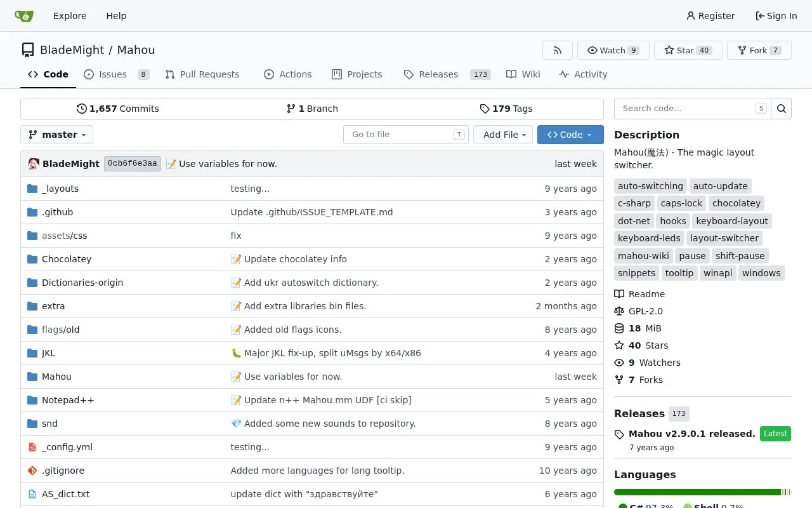The height and width of the screenshot is (508, 812).
Task: View the 1,657 Commits link
Action: [118, 109]
